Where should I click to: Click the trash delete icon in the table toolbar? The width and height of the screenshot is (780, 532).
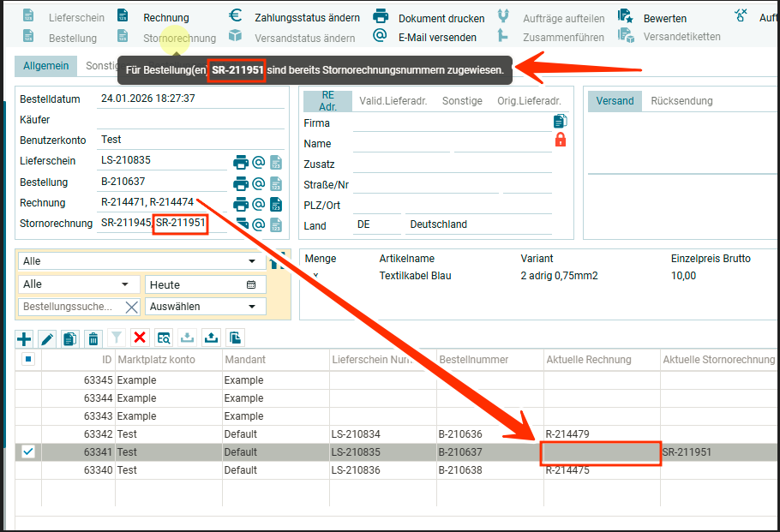coord(93,338)
